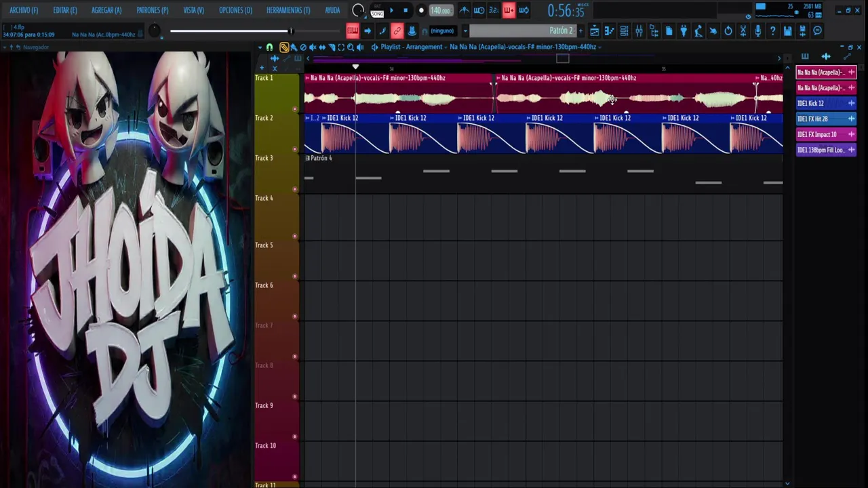
Task: Toggle the metronome icon
Action: coord(464,10)
